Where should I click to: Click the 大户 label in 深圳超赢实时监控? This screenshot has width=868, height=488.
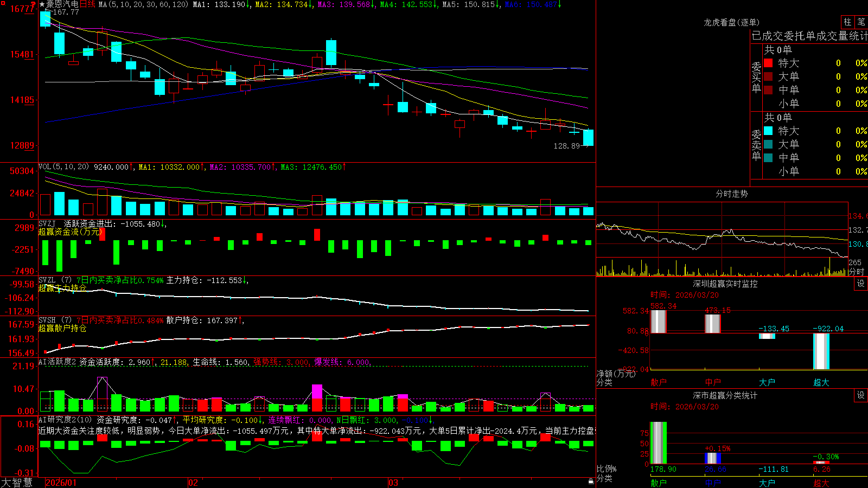pyautogui.click(x=767, y=382)
